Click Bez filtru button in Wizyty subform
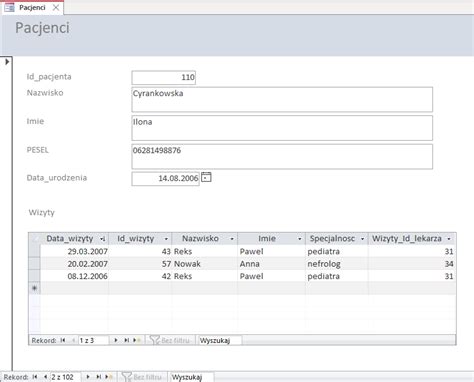Screen dimensions: 474x382 [169, 340]
